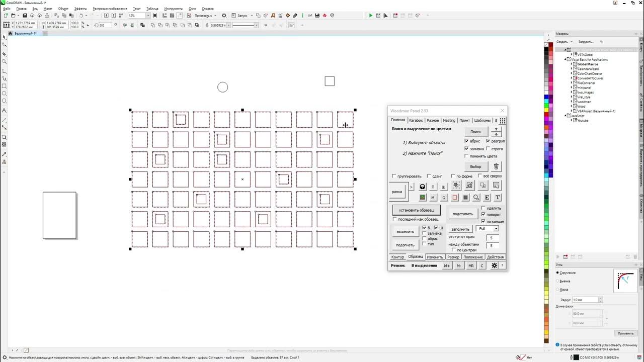Click the dotted grid icon beside the $ tab

pos(502,121)
